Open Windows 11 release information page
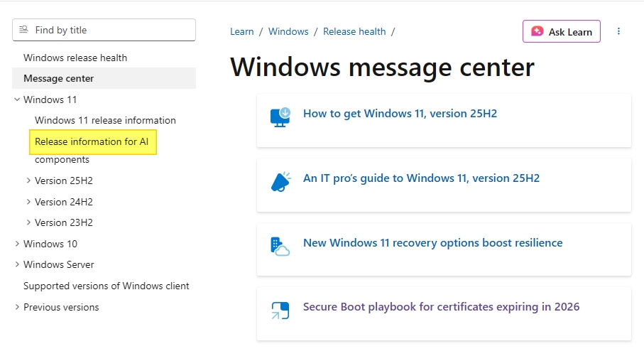Screen dimensions: 644x361 tap(105, 120)
